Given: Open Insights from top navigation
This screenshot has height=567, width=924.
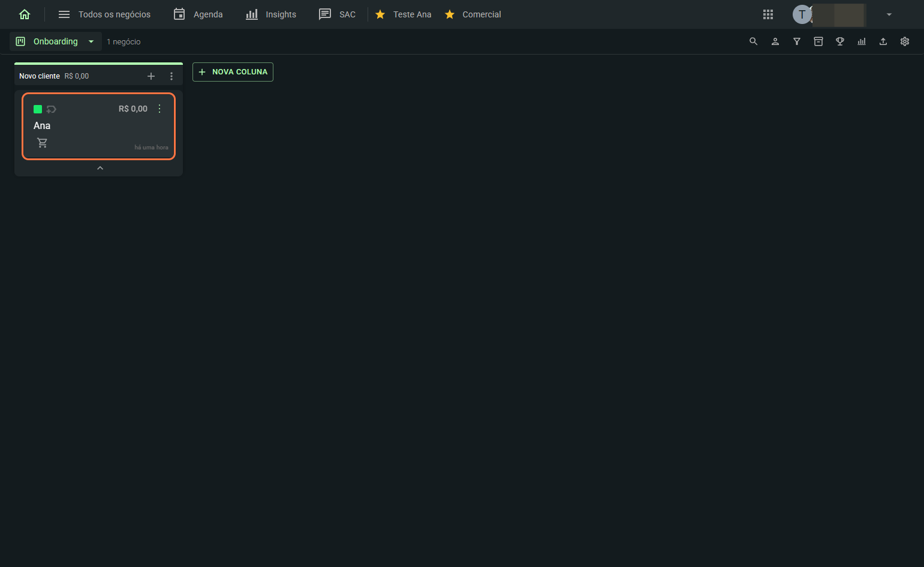Looking at the screenshot, I should pyautogui.click(x=271, y=14).
